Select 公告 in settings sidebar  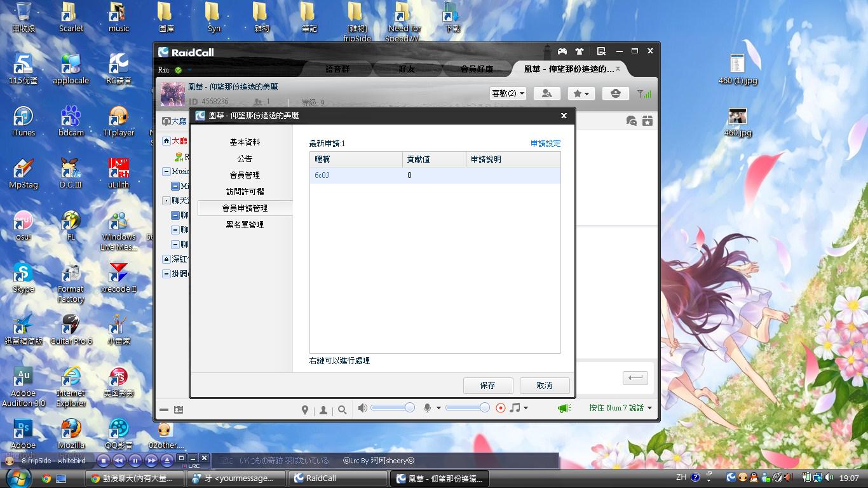click(x=245, y=159)
